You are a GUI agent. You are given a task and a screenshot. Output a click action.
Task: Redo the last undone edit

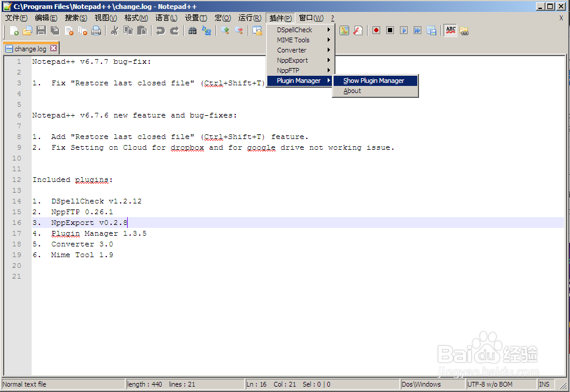174,31
